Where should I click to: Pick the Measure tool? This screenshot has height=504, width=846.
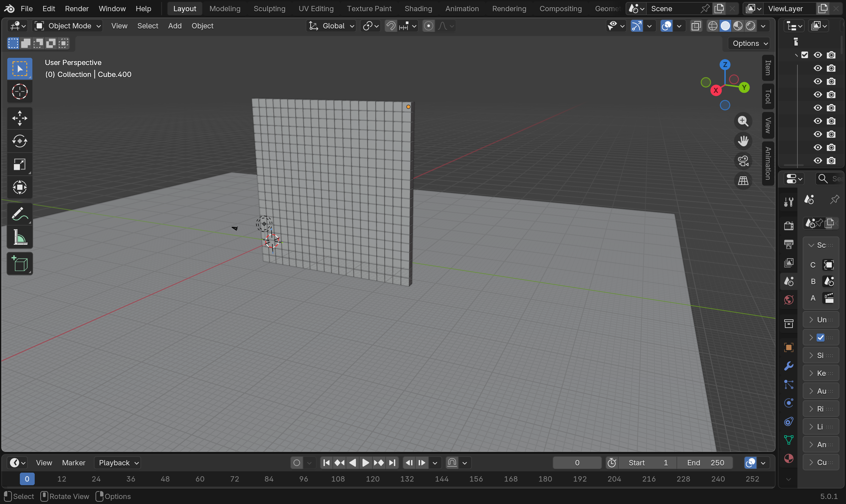[20, 237]
